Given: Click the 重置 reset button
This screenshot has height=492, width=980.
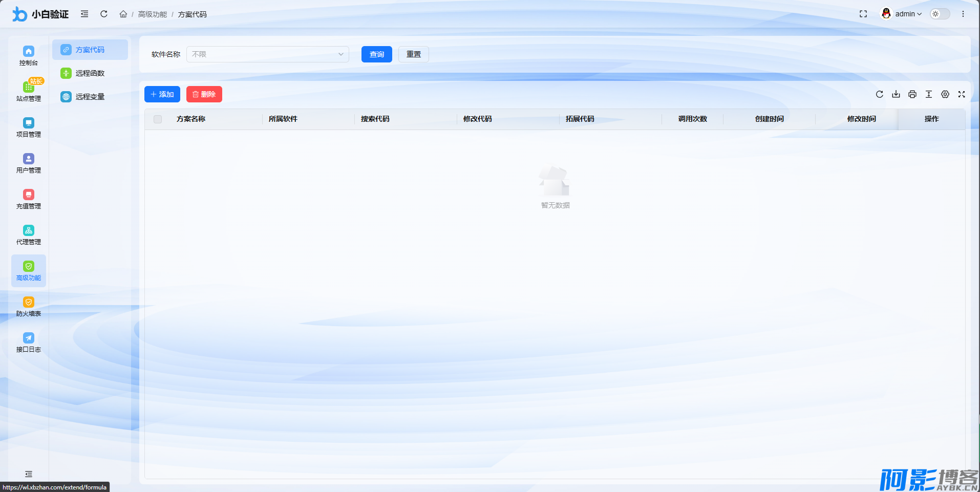Looking at the screenshot, I should coord(413,54).
